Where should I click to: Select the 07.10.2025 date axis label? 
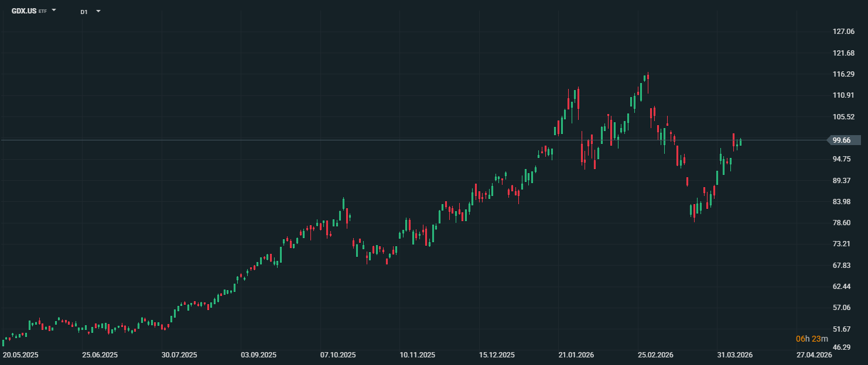tap(338, 355)
